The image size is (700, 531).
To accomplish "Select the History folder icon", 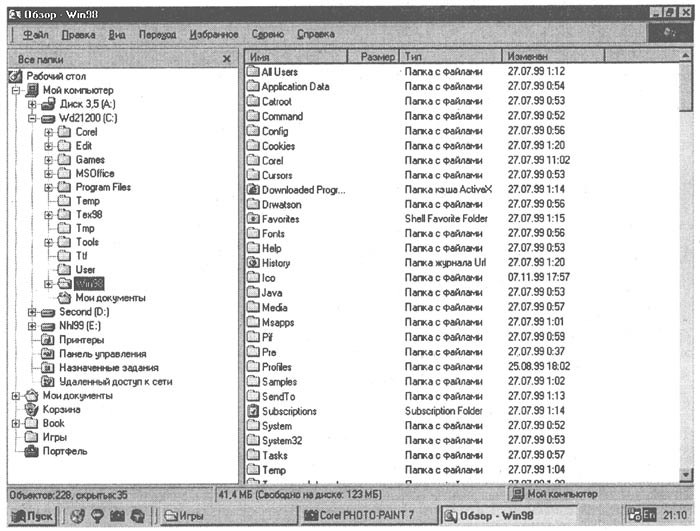I will (253, 263).
